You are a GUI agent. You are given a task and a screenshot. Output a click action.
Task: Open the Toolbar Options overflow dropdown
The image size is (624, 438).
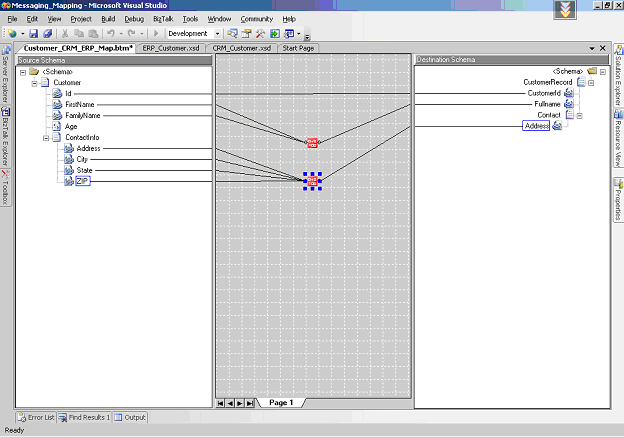point(307,37)
